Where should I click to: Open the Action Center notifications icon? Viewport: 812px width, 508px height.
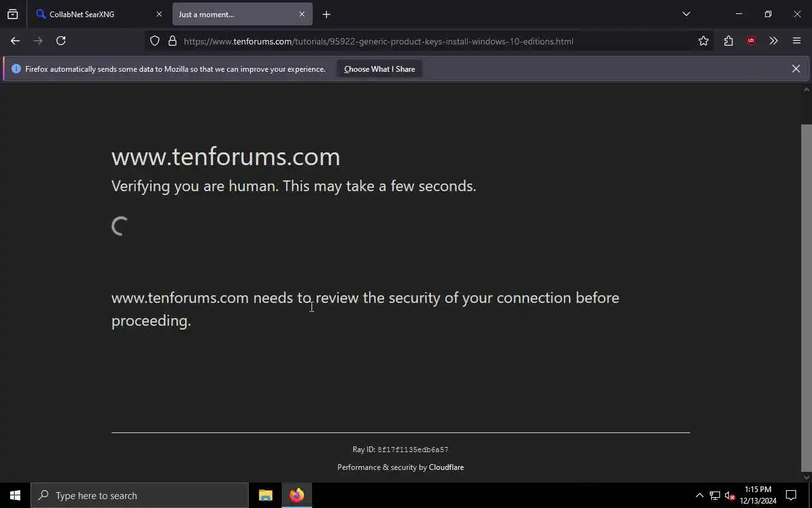(x=791, y=495)
